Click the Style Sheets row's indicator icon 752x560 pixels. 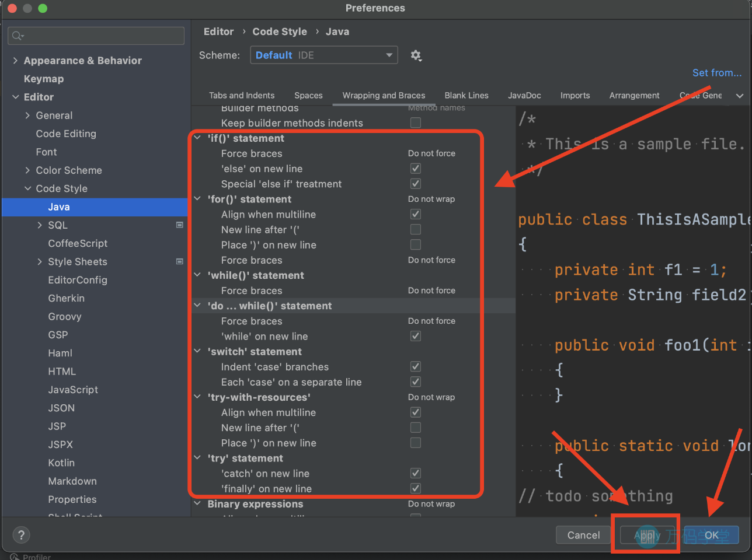[x=180, y=262]
